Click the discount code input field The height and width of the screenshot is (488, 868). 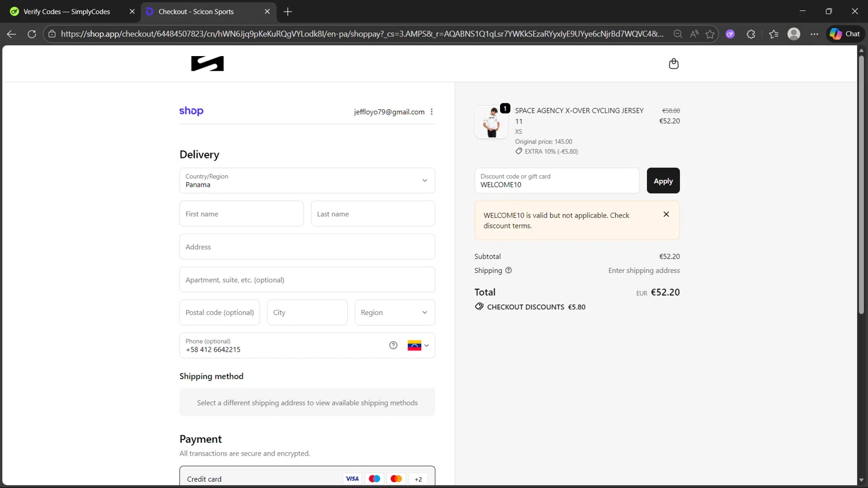pyautogui.click(x=557, y=181)
